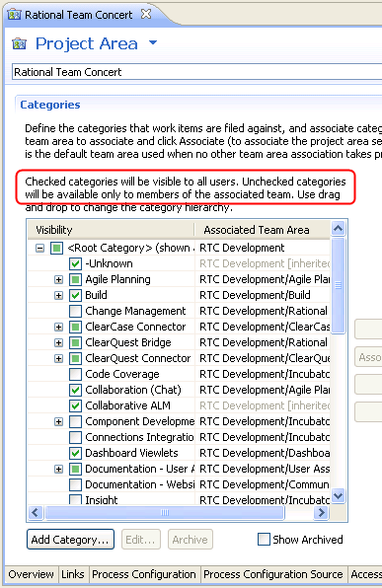Toggle the ClearQuest Connector checkbox
Viewport: 382px width, 588px height.
tap(75, 358)
